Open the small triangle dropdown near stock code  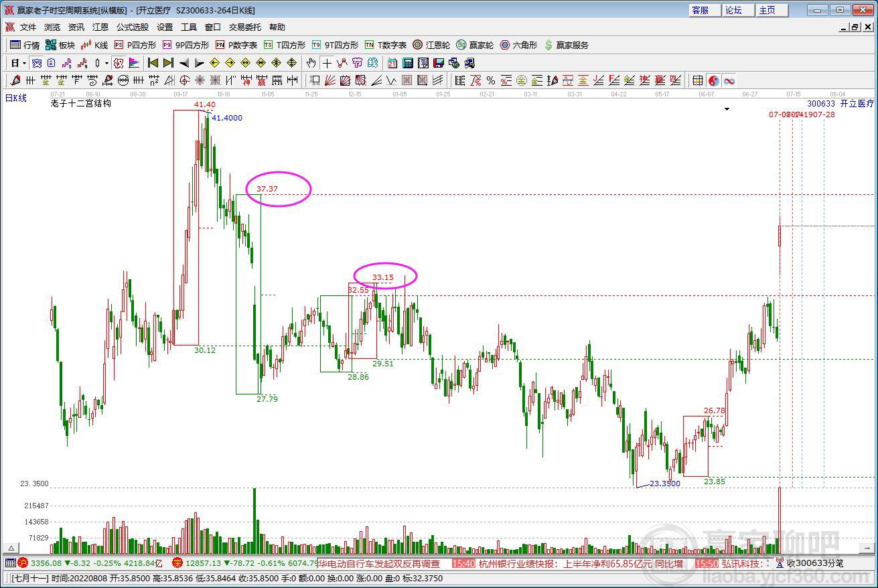pos(727,109)
